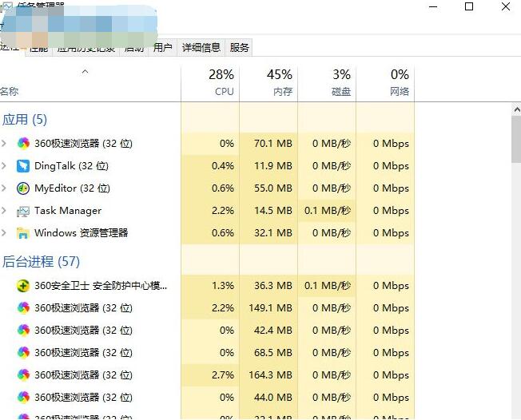This screenshot has height=420, width=521.
Task: Click the MyEditor app icon
Action: point(23,188)
